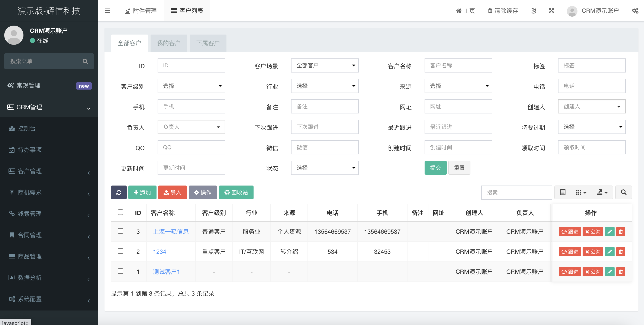The height and width of the screenshot is (325, 644).
Task: Click the language switch icon in header
Action: 533,11
